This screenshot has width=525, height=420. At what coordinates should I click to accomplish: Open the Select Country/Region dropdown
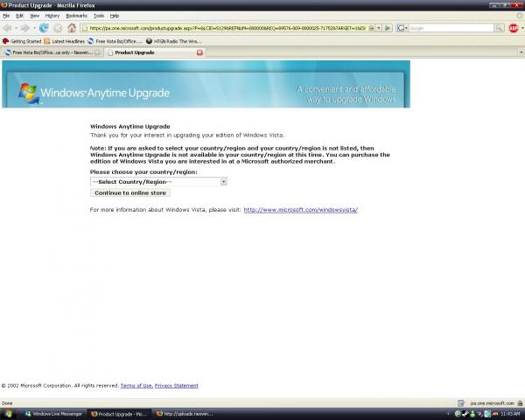(158, 181)
